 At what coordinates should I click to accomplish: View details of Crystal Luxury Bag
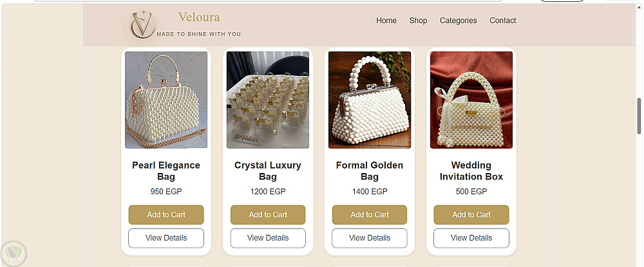[268, 238]
